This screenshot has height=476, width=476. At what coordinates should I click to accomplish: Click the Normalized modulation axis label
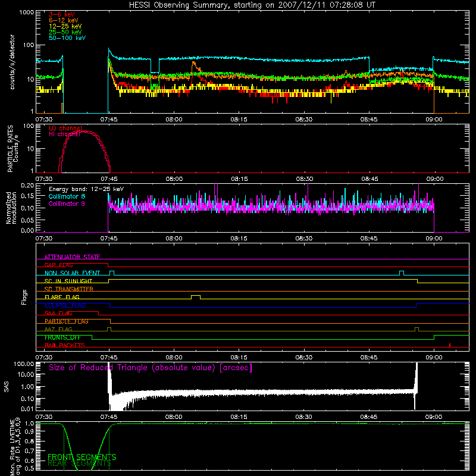11,208
